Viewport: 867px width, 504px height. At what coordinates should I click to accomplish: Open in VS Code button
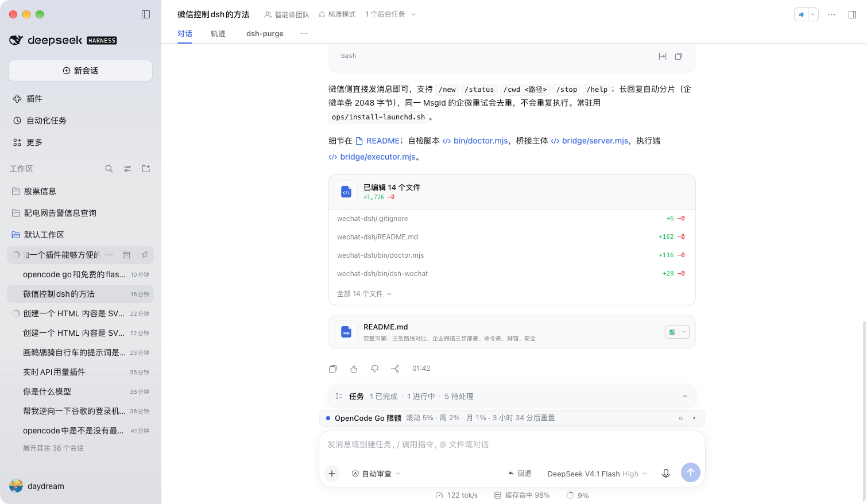click(801, 14)
